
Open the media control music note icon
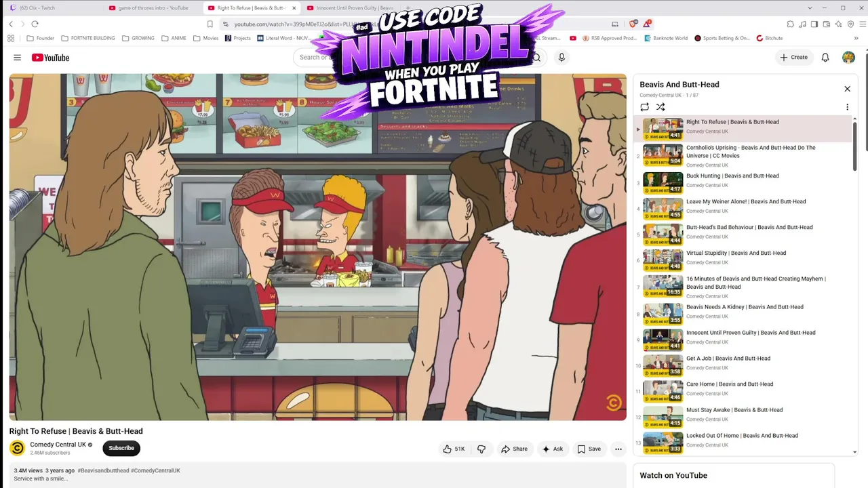click(x=803, y=24)
